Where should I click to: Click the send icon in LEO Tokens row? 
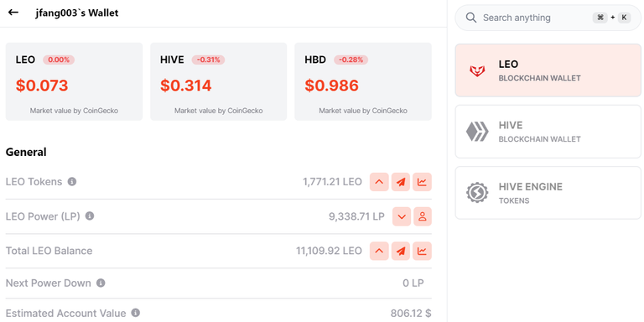tap(401, 182)
